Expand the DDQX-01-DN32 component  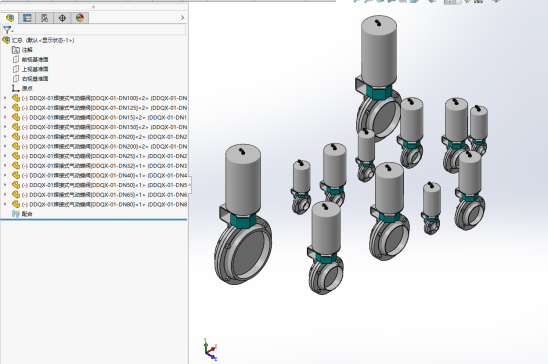click(5, 166)
